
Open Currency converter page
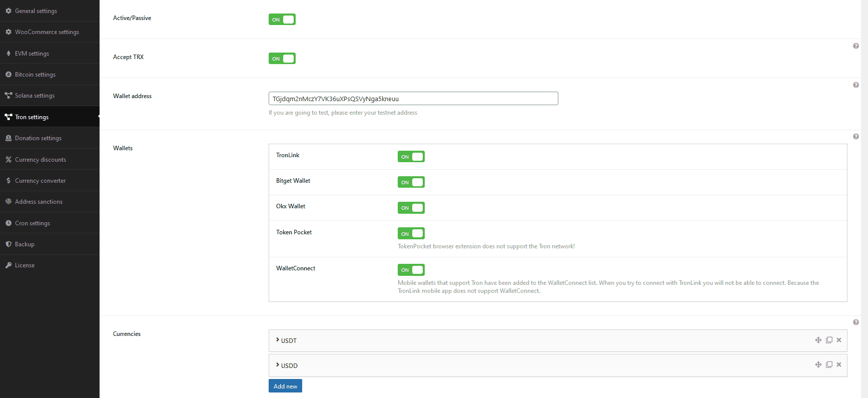click(50, 181)
